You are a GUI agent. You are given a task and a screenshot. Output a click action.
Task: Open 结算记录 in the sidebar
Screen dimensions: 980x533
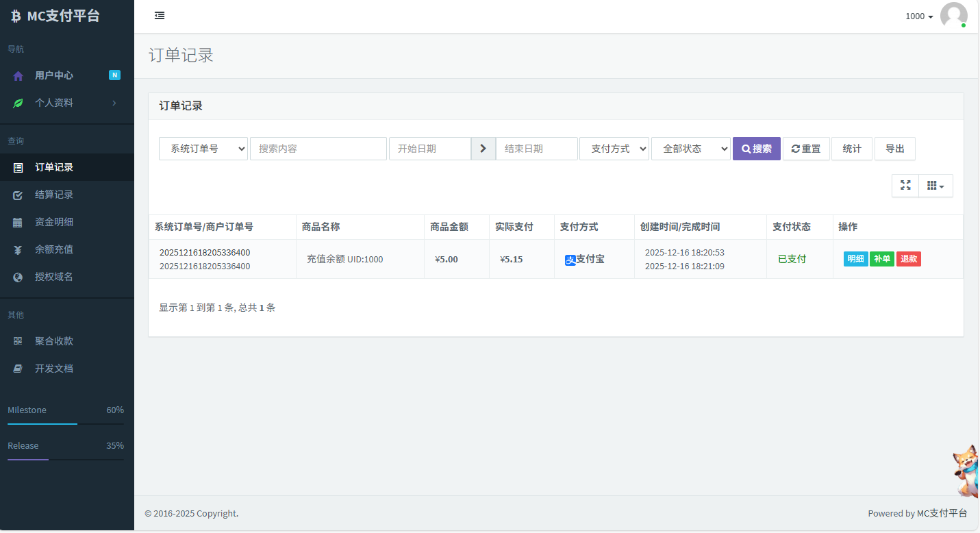[54, 195]
